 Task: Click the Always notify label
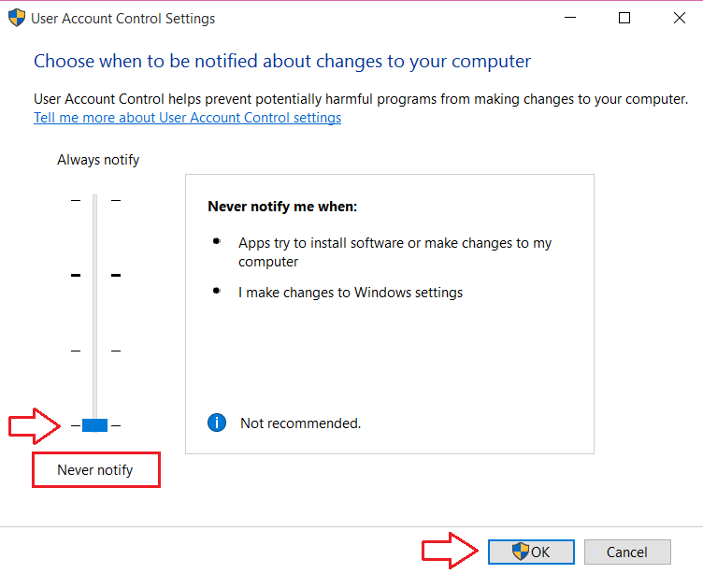pyautogui.click(x=98, y=160)
